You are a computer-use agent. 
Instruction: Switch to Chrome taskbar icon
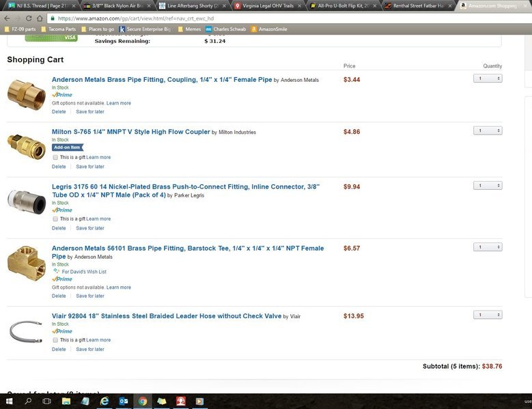tap(143, 401)
